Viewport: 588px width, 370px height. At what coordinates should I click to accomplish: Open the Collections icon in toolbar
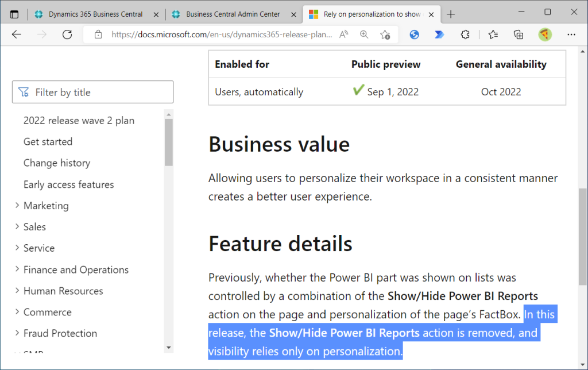point(519,34)
